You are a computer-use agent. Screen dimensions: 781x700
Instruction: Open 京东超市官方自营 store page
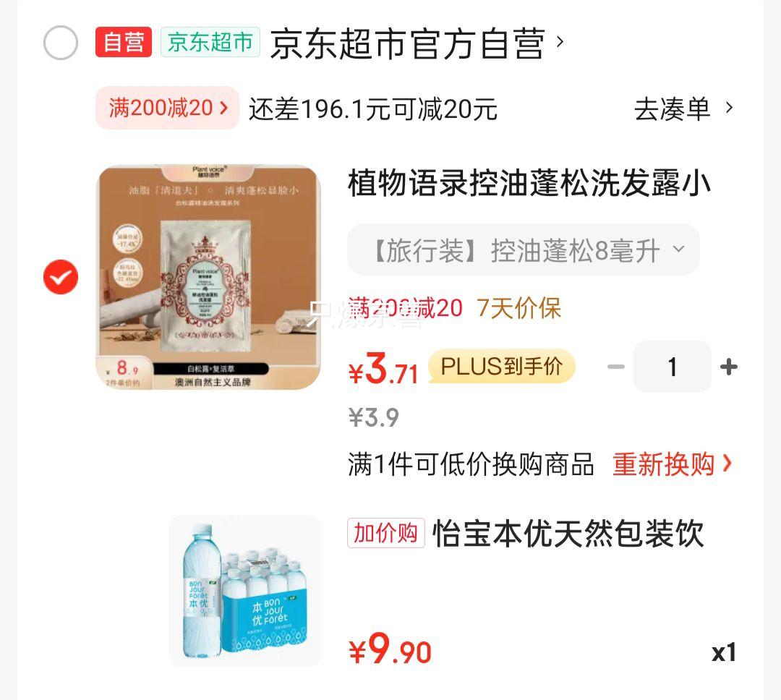coord(407,44)
